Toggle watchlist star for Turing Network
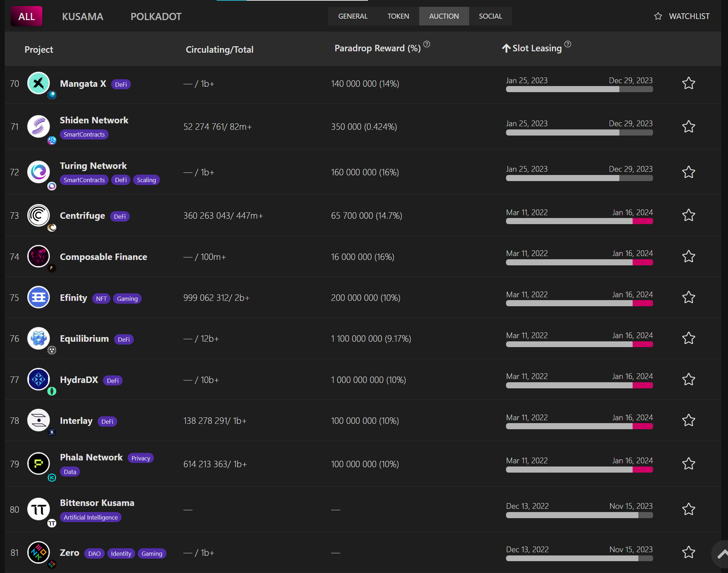Image resolution: width=728 pixels, height=573 pixels. [689, 172]
